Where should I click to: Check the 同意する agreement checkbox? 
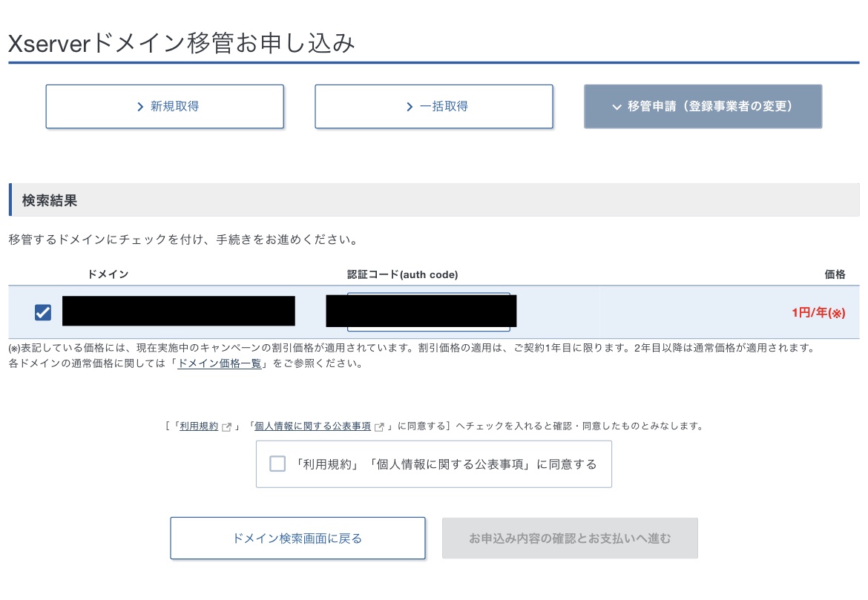277,464
